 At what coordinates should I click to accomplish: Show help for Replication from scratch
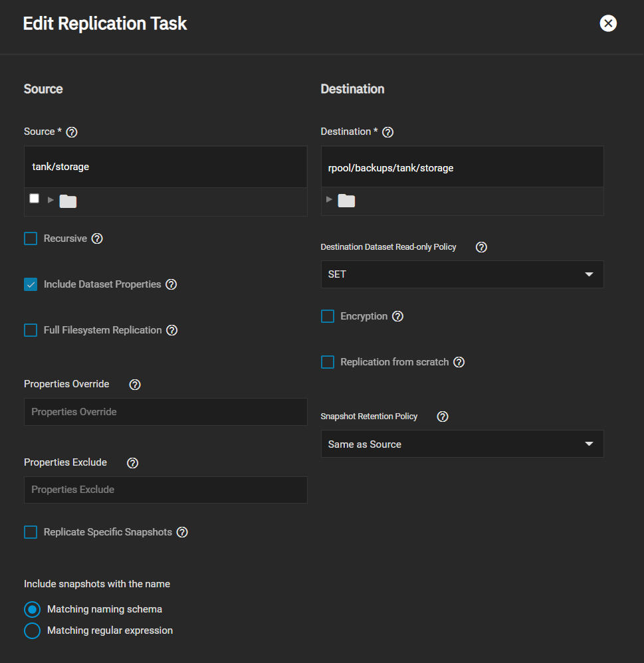point(459,362)
